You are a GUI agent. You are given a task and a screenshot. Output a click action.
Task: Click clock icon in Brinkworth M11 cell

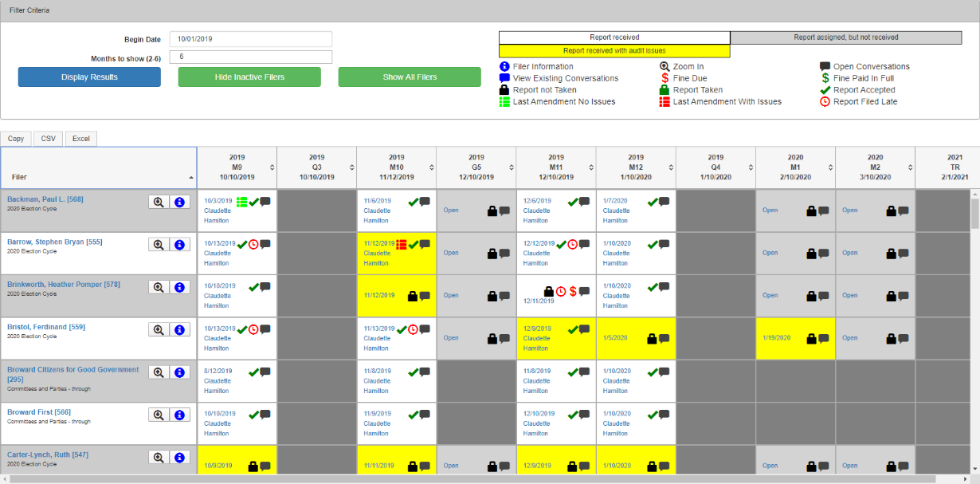[561, 291]
